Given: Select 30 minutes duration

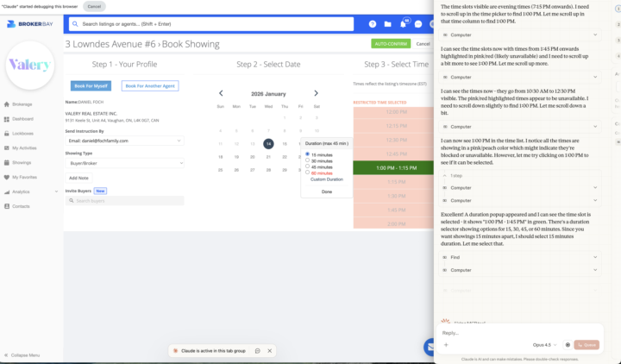Looking at the screenshot, I should pyautogui.click(x=307, y=160).
